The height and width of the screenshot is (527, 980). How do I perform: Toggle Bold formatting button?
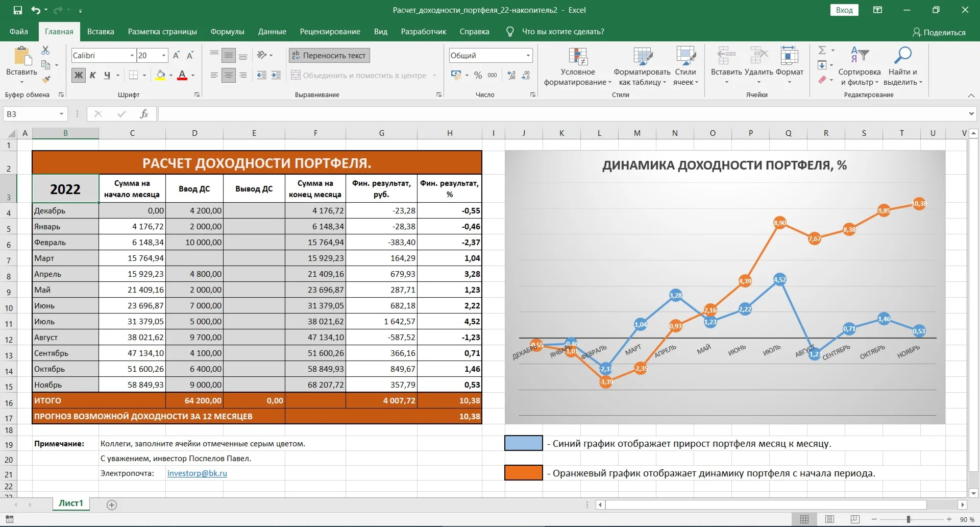79,76
